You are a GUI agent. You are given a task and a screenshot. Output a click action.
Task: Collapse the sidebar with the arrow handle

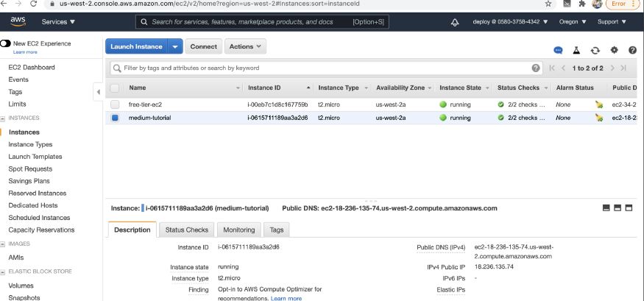coord(99,92)
